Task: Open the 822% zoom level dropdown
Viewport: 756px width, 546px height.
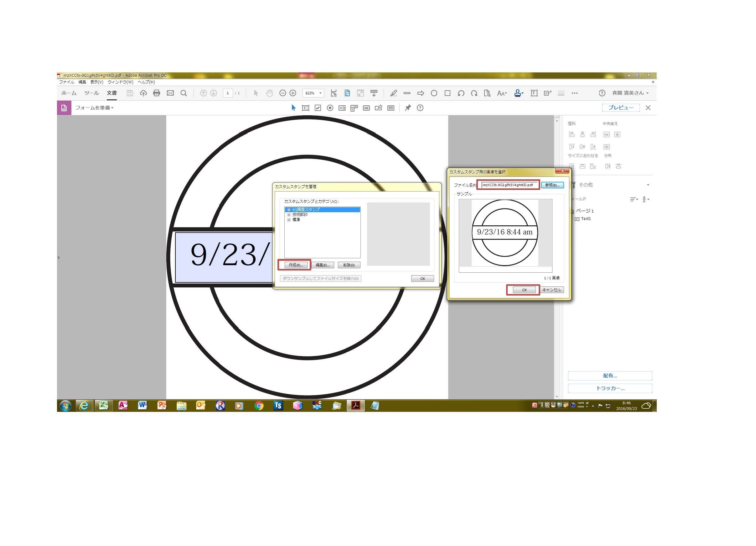Action: click(320, 93)
